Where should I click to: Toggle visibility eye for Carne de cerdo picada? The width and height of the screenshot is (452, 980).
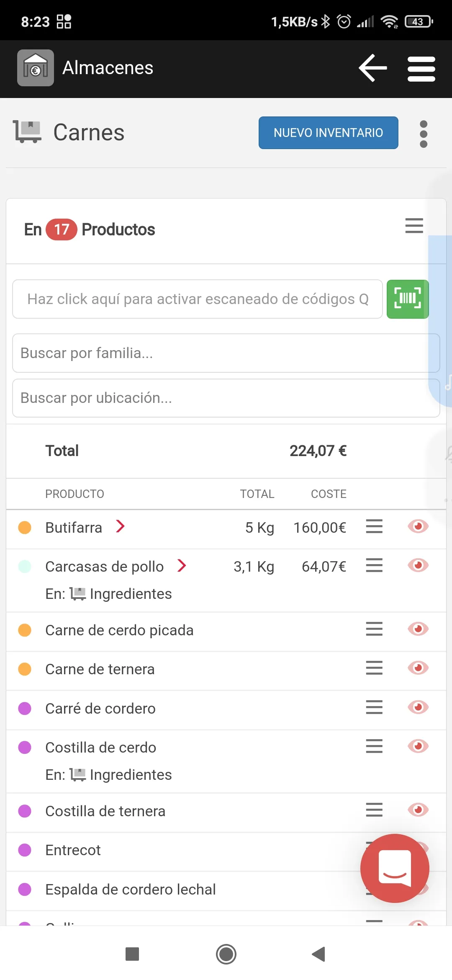(x=418, y=629)
